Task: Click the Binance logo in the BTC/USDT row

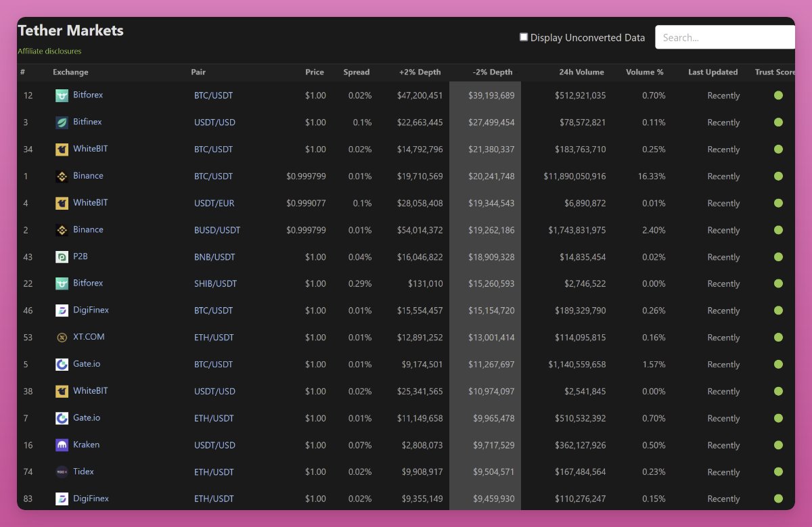Action: click(x=62, y=176)
